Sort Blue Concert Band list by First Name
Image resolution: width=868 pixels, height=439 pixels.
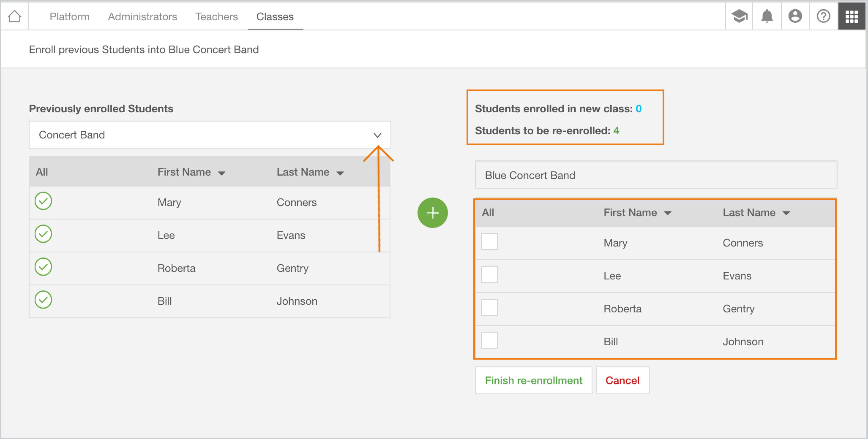click(637, 213)
